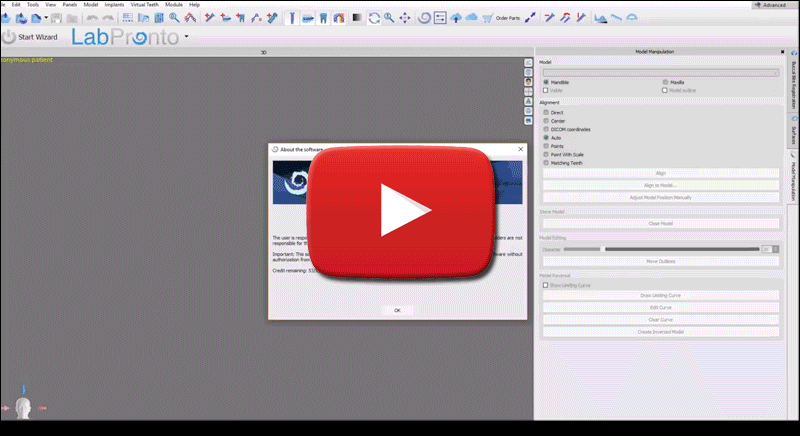Select the tooth icon in toolbar
Image resolution: width=800 pixels, height=436 pixels.
click(323, 18)
